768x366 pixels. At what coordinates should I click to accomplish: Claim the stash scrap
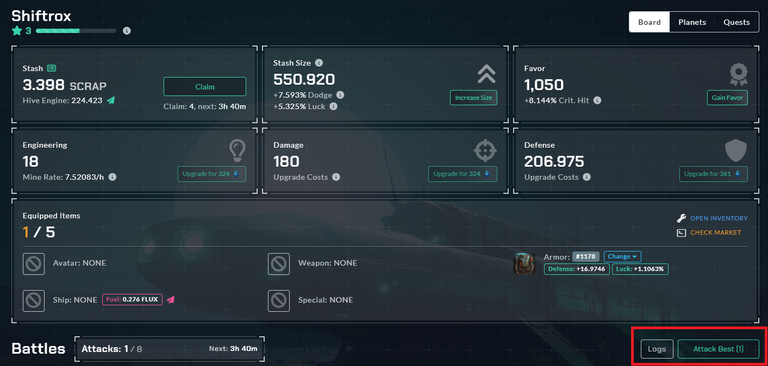point(205,87)
